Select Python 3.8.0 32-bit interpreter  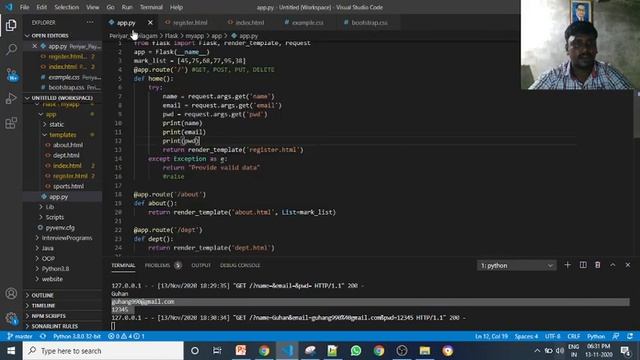click(x=77, y=336)
